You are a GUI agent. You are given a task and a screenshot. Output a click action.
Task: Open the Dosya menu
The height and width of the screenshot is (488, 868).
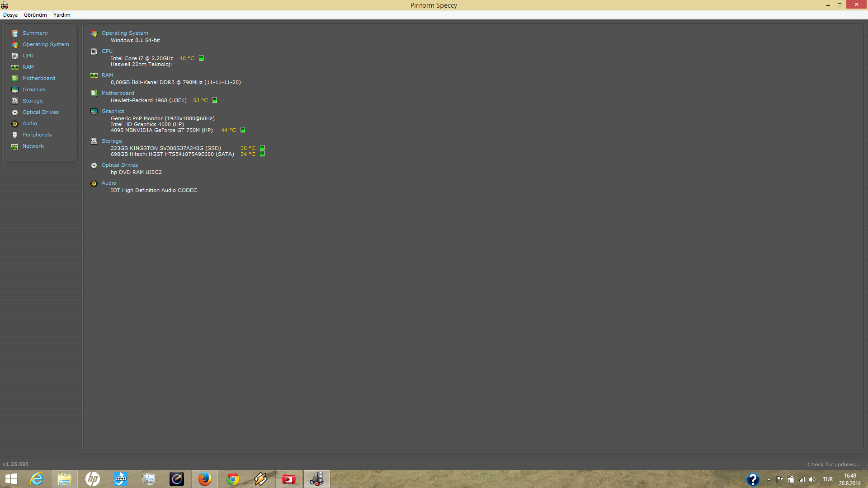10,15
